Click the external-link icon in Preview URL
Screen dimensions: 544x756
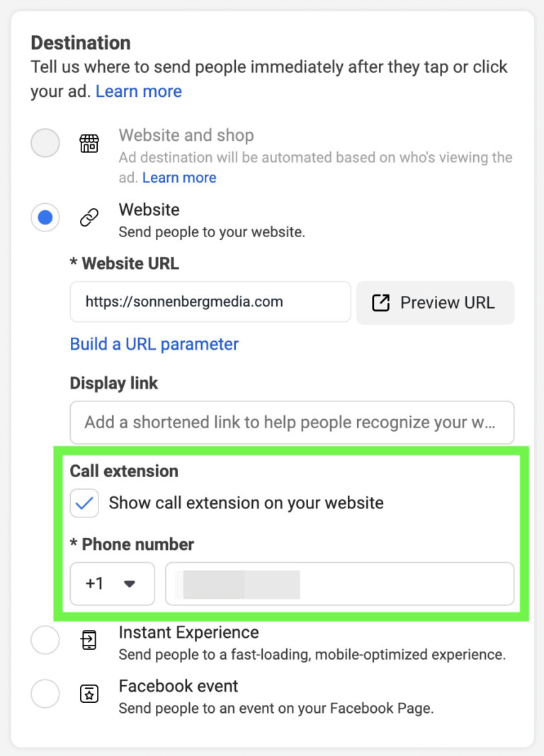[382, 302]
